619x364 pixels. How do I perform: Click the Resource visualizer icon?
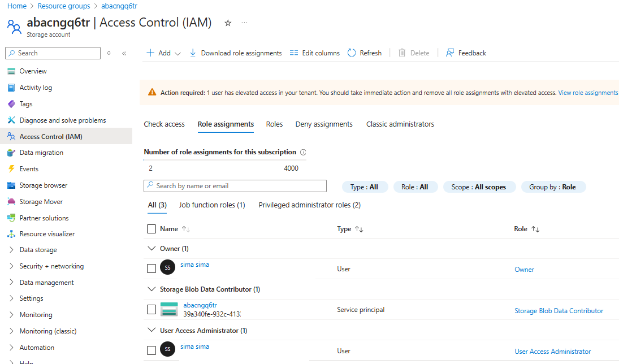[x=11, y=234]
